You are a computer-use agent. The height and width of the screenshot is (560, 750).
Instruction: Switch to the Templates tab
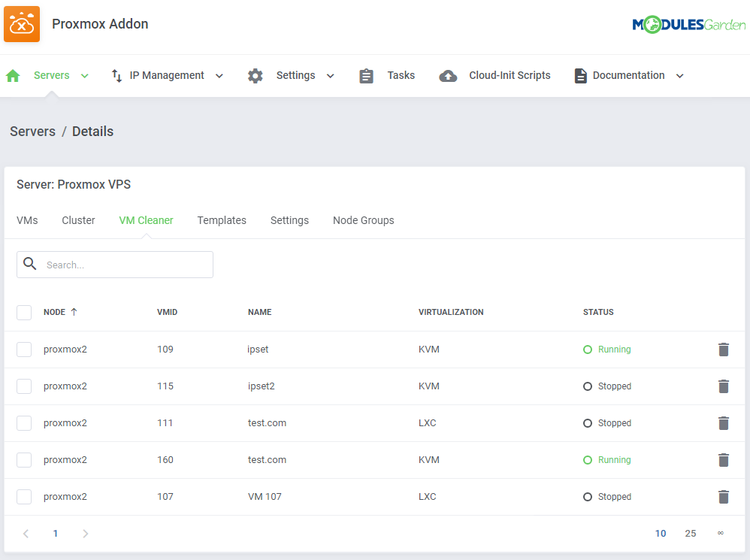click(222, 220)
